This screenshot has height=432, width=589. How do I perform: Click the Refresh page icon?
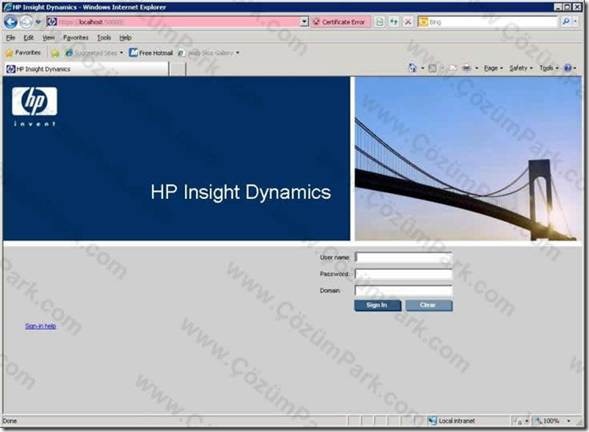(393, 22)
